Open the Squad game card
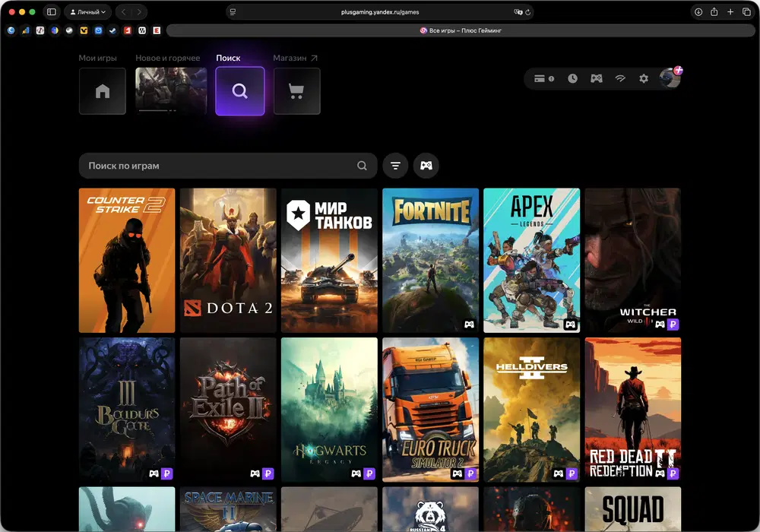The height and width of the screenshot is (532, 760). 632,508
